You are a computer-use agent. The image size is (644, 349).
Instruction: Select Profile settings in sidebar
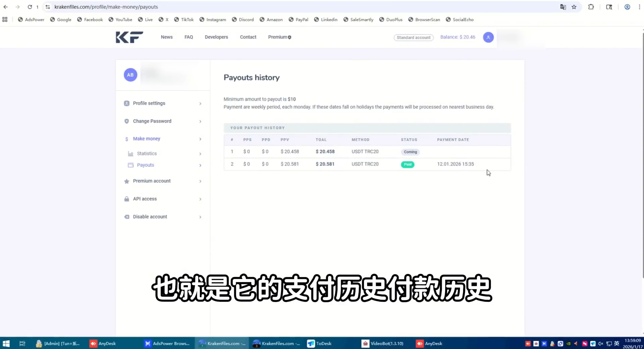(x=163, y=103)
